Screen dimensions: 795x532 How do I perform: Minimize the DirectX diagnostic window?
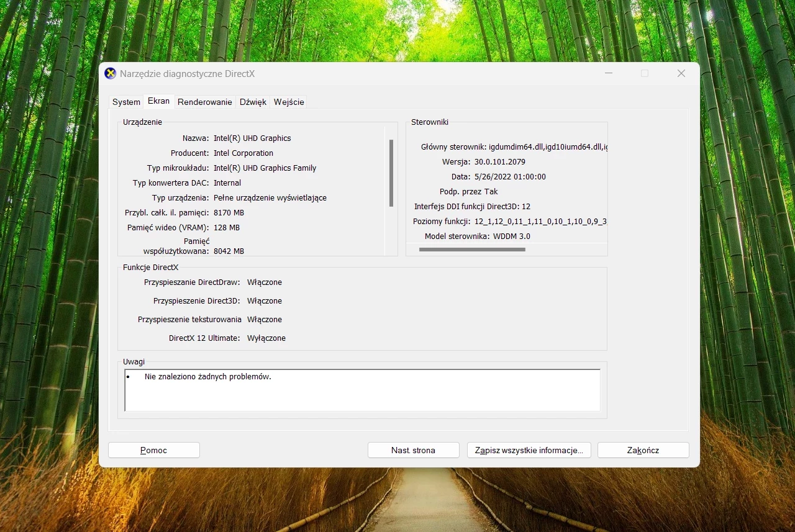pyautogui.click(x=609, y=73)
